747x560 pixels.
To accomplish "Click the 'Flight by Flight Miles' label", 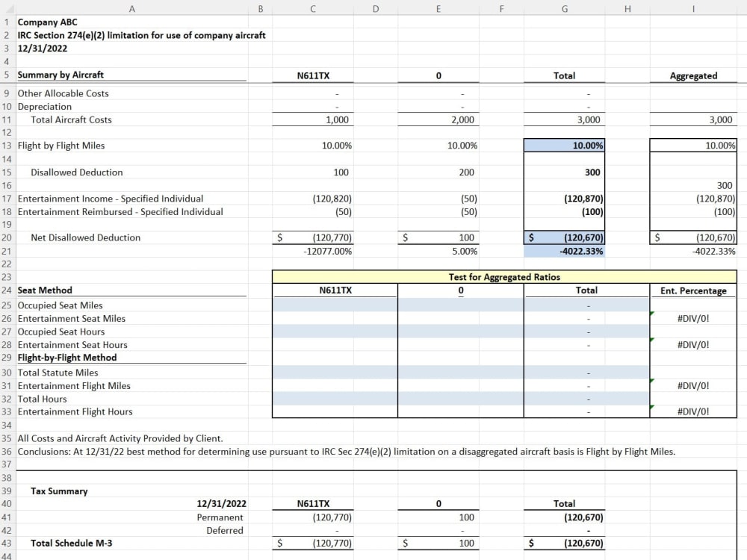I will [x=61, y=146].
